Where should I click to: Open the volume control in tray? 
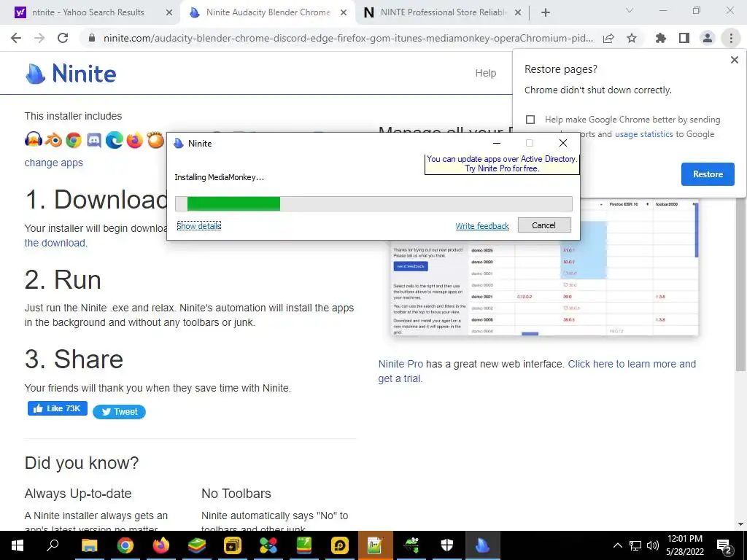(653, 545)
